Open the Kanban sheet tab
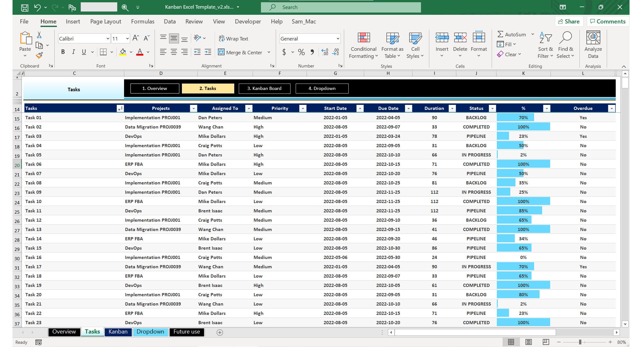644x347 pixels. tap(118, 332)
